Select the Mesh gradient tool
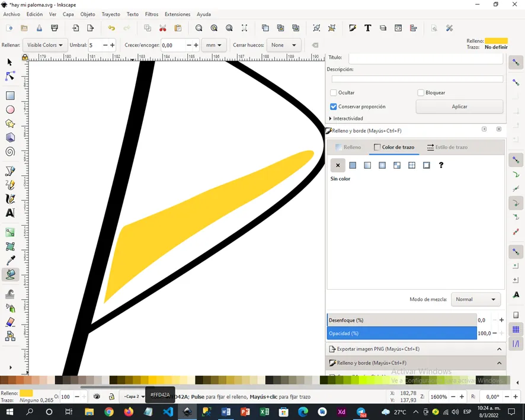This screenshot has height=420, width=525. pos(10,246)
